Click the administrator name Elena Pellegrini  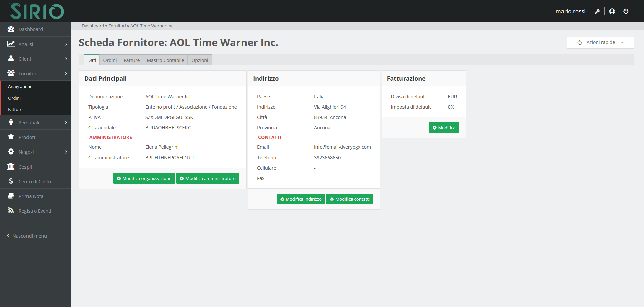(162, 147)
